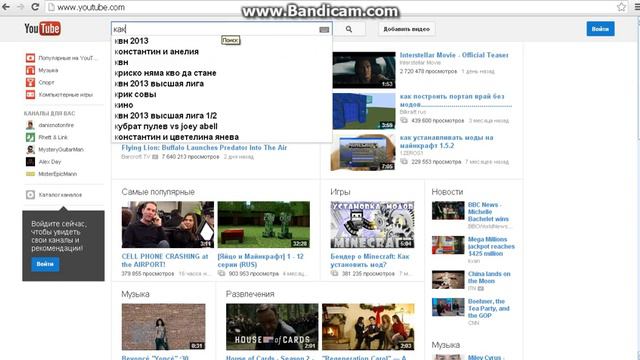Open the Flying Lion Buffalo video link

pyautogui.click(x=204, y=148)
